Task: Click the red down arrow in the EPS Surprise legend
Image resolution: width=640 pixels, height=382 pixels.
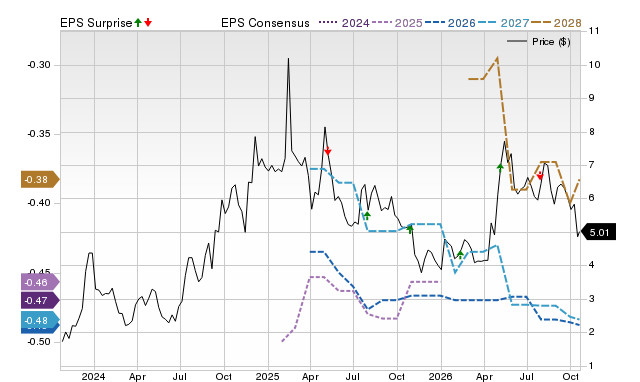Action: 148,23
